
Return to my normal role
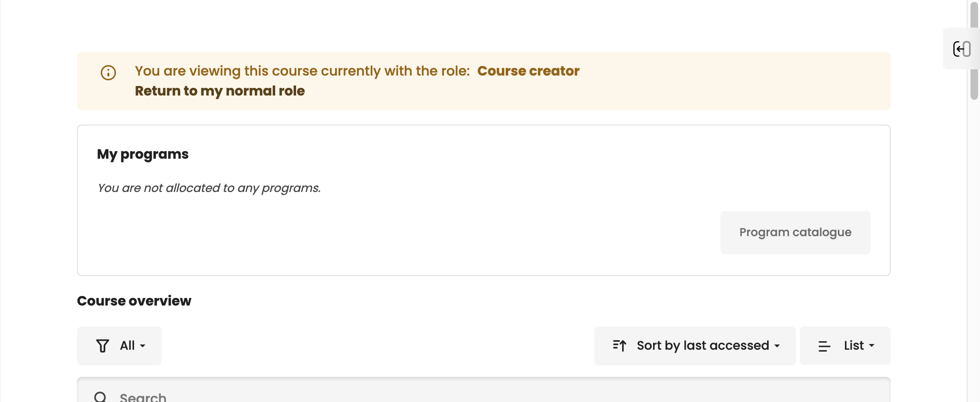pyautogui.click(x=220, y=91)
